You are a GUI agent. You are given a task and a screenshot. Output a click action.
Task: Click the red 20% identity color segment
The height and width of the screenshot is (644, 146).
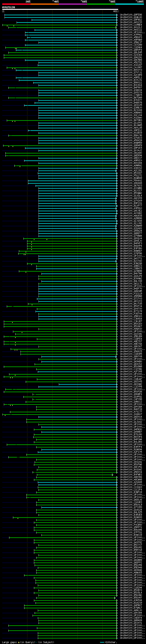pyautogui.click(x=16, y=4)
